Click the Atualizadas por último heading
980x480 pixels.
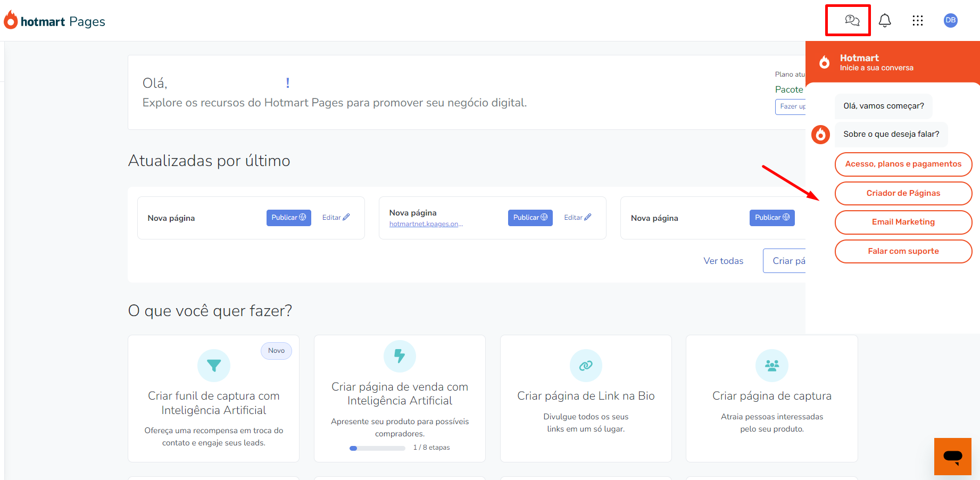(209, 161)
